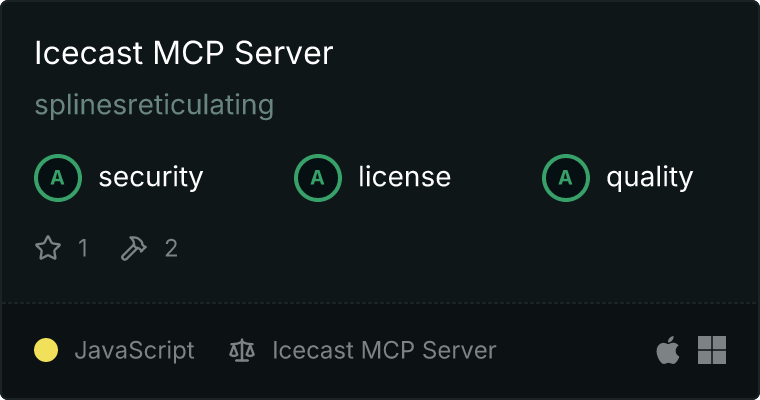Click the license grade A badge
Image resolution: width=760 pixels, height=400 pixels.
pos(317,178)
